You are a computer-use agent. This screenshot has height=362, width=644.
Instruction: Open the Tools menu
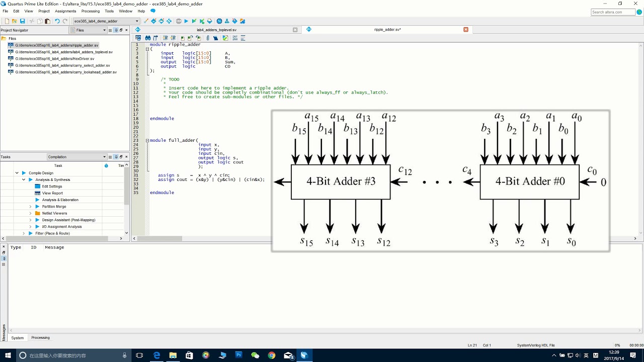click(109, 11)
